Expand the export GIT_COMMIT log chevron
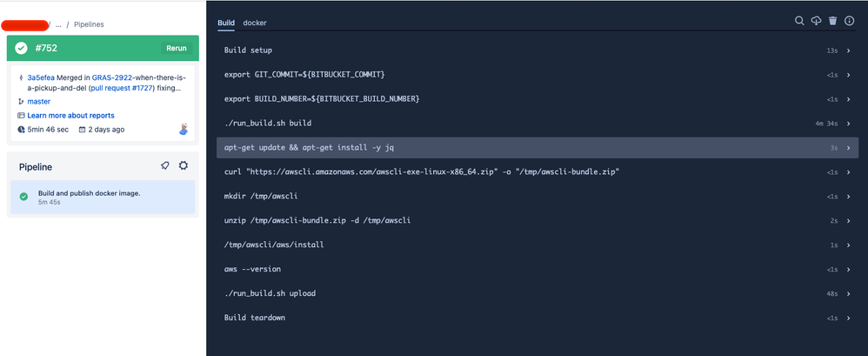This screenshot has height=356, width=868. pos(848,75)
